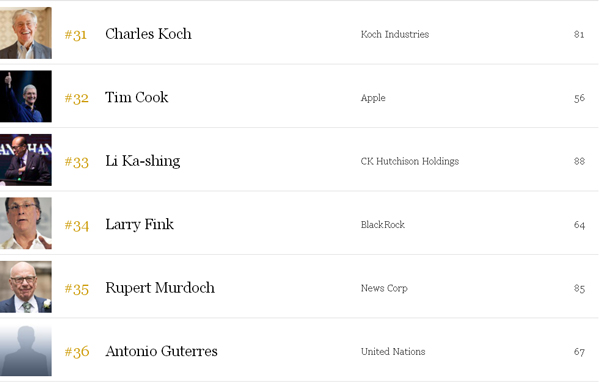Select Antonio Guterres placeholder silhouette image
The height and width of the screenshot is (382, 600).
pos(26,351)
